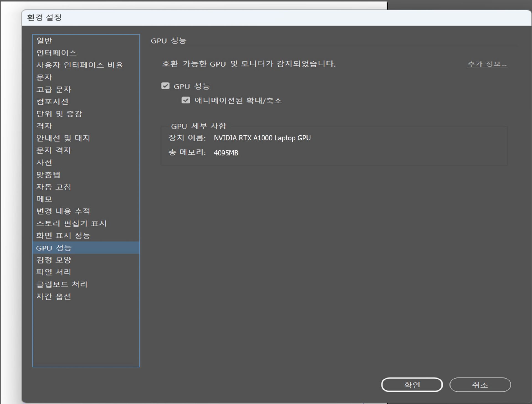This screenshot has height=404, width=532.
Task: Select 안내선 및 대지 preferences
Action: [x=63, y=138]
